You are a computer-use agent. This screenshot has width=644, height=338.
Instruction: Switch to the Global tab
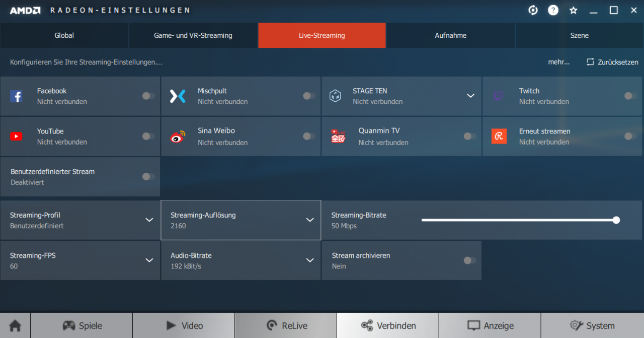[x=64, y=35]
